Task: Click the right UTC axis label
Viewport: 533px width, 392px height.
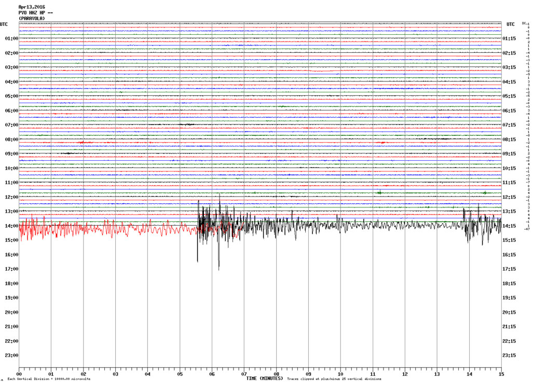Action: pos(510,24)
